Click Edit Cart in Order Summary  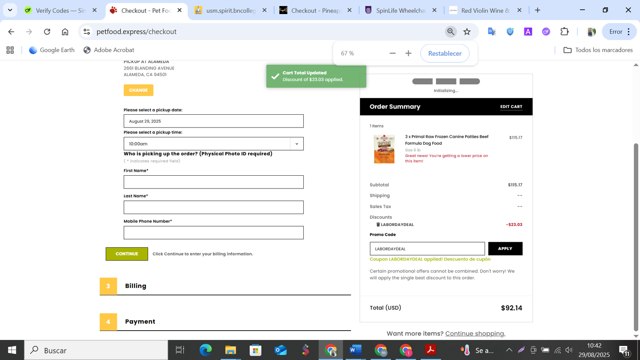tap(511, 107)
